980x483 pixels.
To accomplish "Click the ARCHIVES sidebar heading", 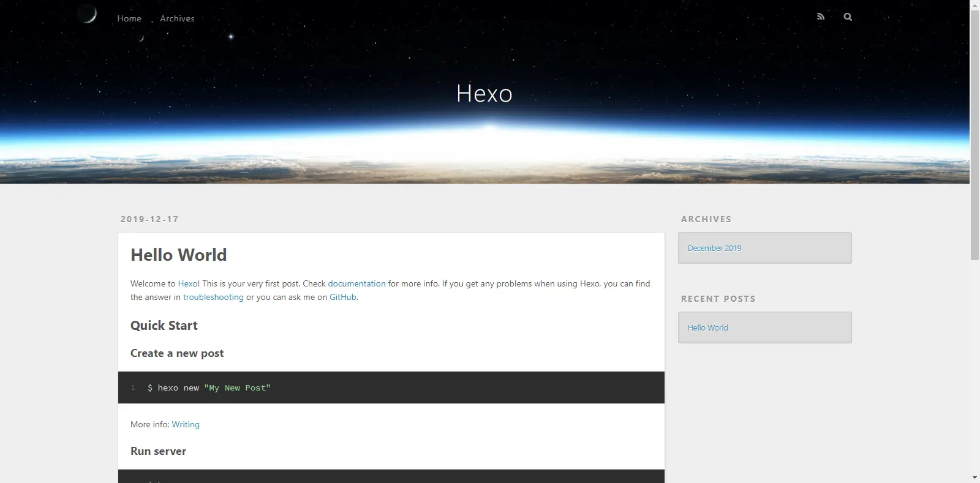I will click(706, 219).
